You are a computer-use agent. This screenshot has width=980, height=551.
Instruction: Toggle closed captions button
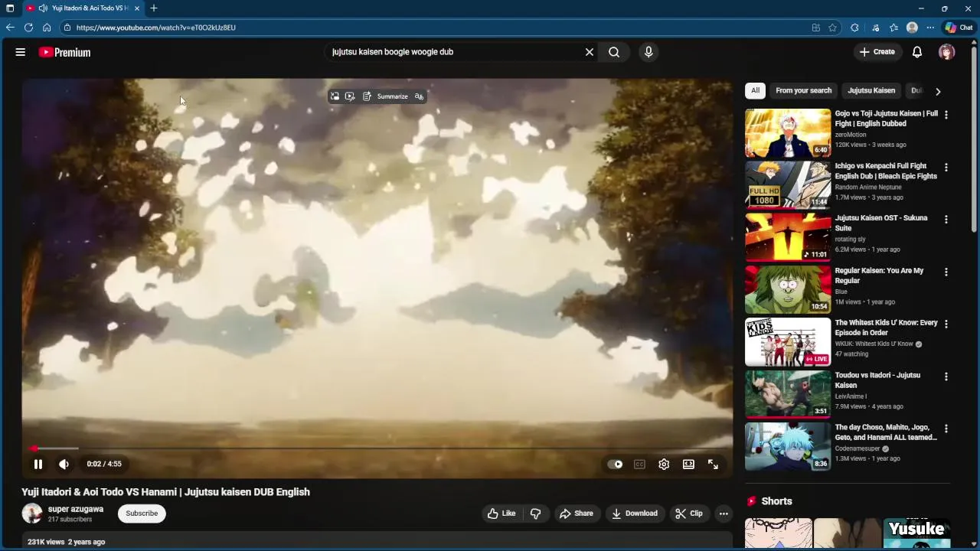[x=639, y=464]
